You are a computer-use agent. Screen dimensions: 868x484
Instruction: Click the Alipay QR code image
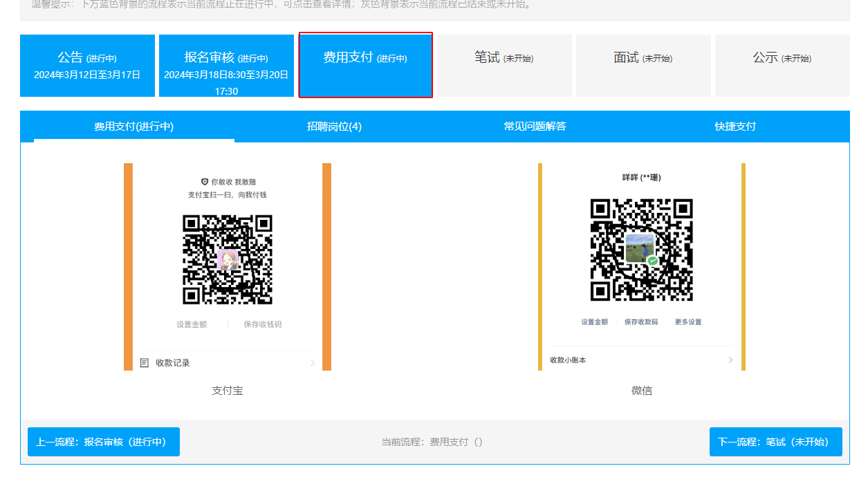tap(228, 259)
